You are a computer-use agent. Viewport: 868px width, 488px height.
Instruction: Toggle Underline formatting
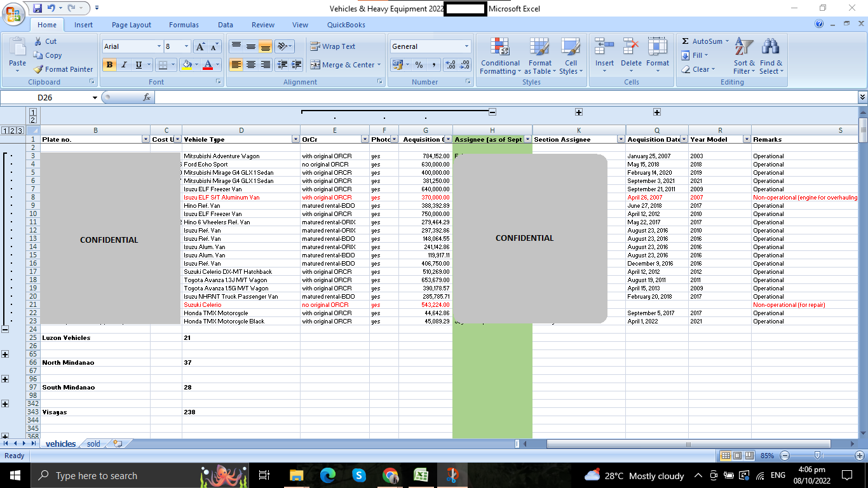(139, 65)
